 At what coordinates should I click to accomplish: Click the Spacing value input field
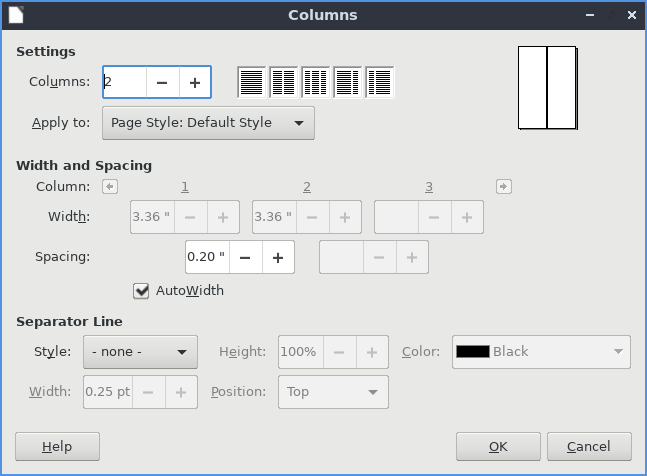pyautogui.click(x=206, y=257)
